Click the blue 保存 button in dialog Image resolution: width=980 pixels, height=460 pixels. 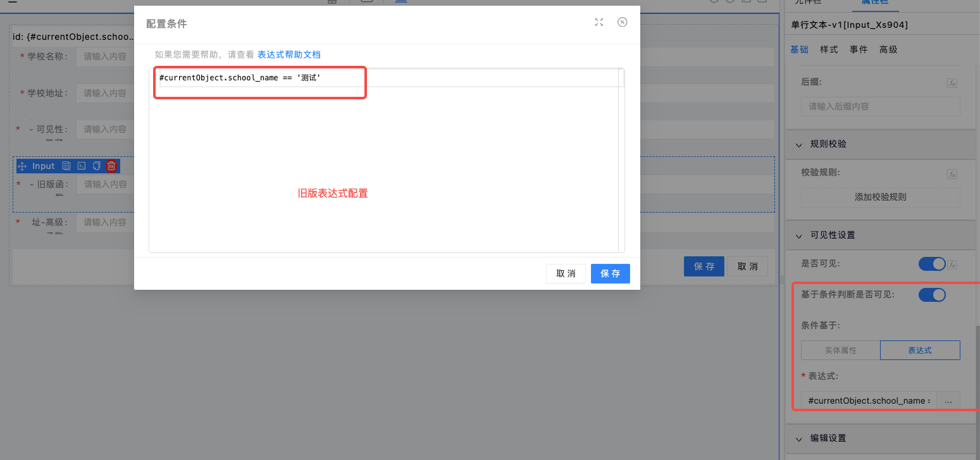tap(610, 273)
